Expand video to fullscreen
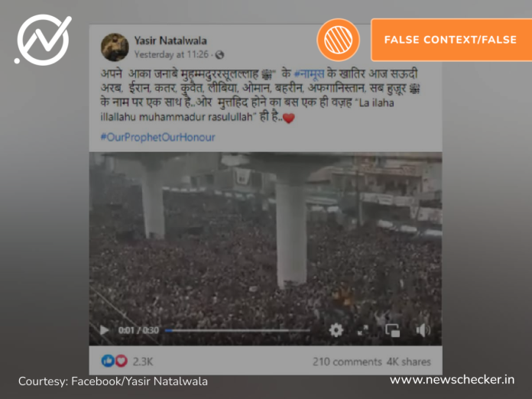 pos(363,330)
